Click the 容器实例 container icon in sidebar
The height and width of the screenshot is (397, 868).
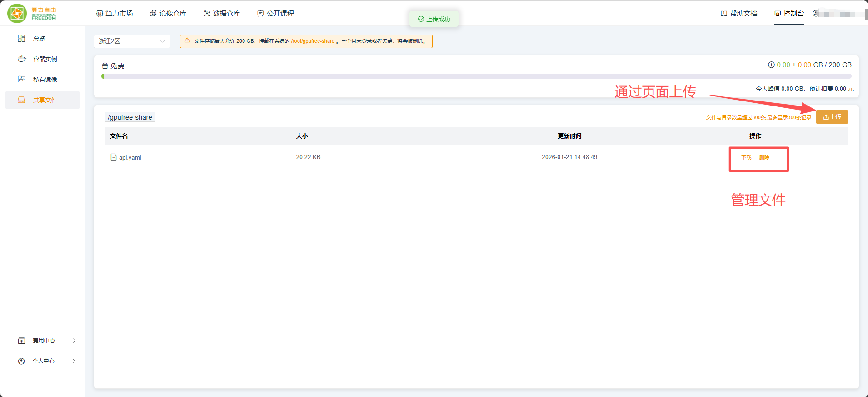[22, 59]
